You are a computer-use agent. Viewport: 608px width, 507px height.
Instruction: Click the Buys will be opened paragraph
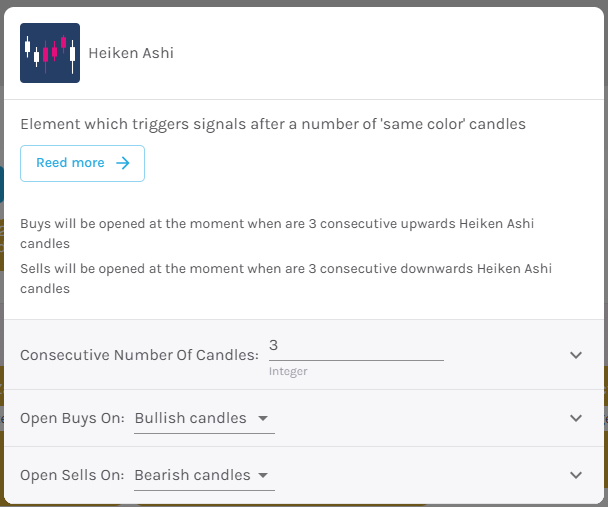[277, 234]
